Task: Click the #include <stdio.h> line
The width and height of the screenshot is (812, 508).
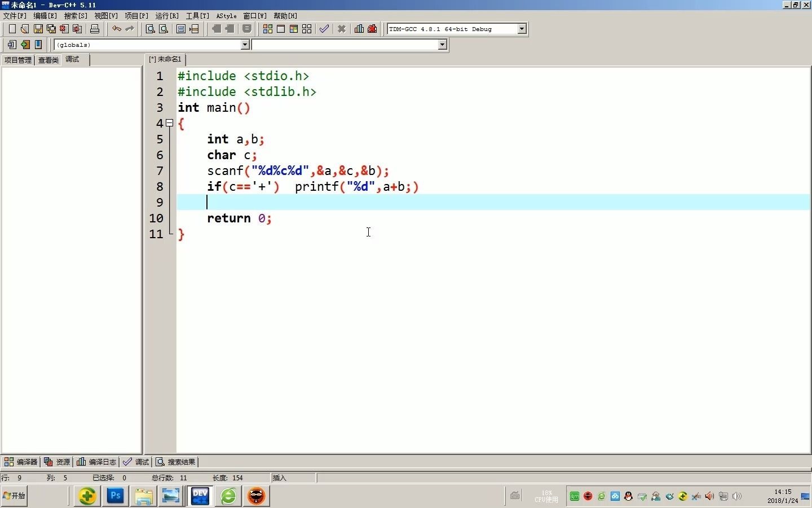Action: pyautogui.click(x=243, y=76)
